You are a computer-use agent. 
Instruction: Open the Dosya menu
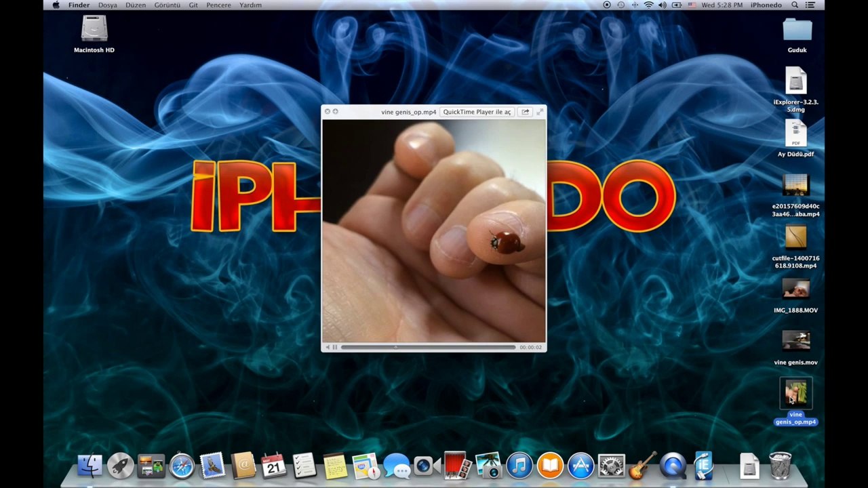108,5
